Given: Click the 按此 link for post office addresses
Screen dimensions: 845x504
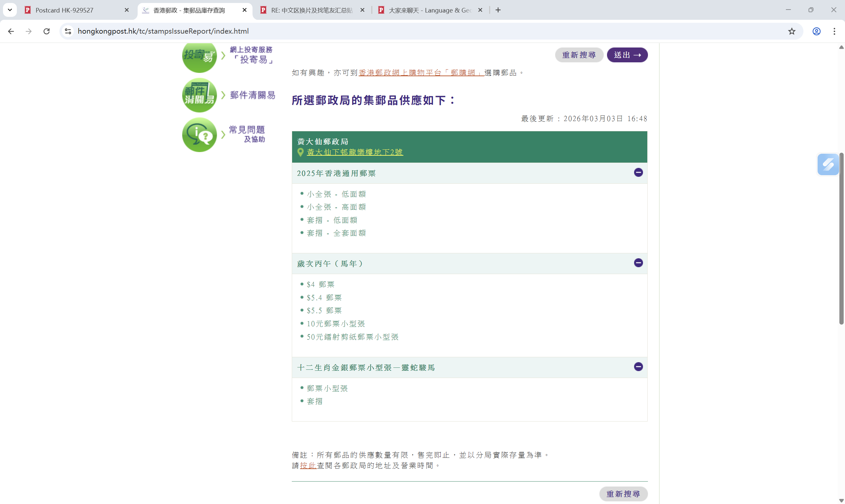Looking at the screenshot, I should 308,466.
